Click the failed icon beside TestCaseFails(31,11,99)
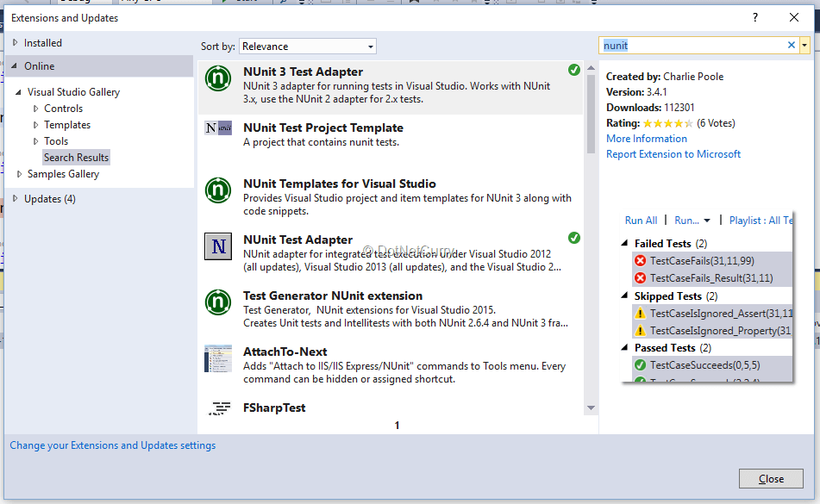Viewport: 820px width, 504px height. coord(640,261)
